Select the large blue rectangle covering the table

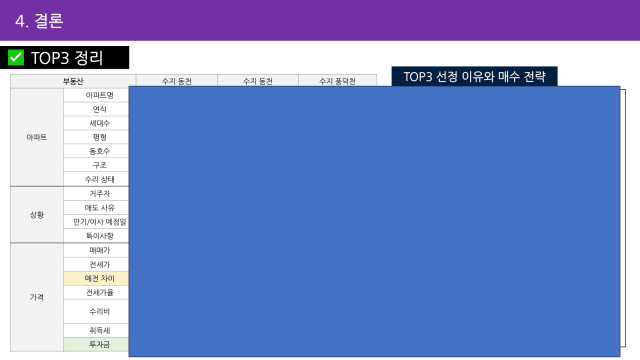[374, 221]
